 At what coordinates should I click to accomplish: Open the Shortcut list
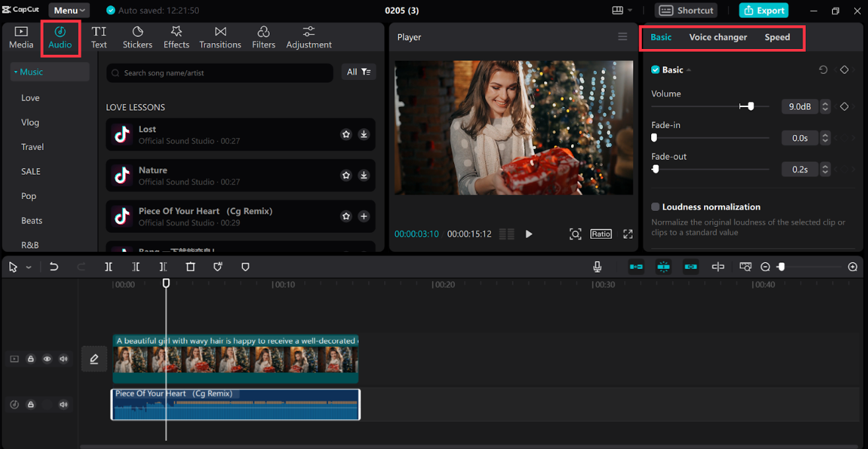tap(686, 11)
